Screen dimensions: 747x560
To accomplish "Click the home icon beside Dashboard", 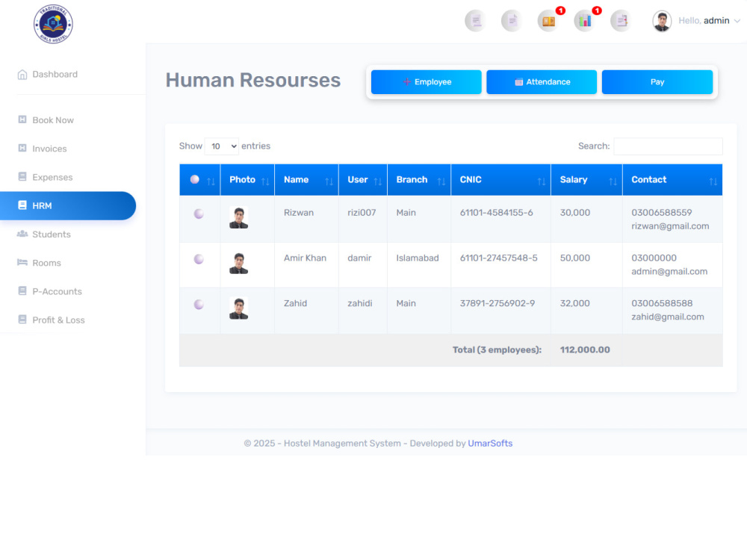I will click(22, 74).
